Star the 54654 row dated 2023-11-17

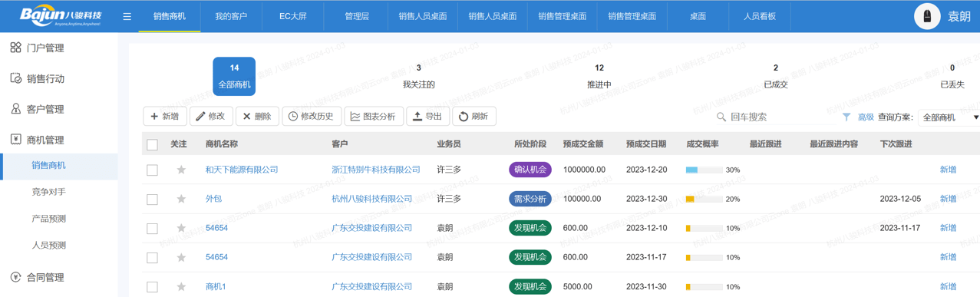[x=181, y=257]
